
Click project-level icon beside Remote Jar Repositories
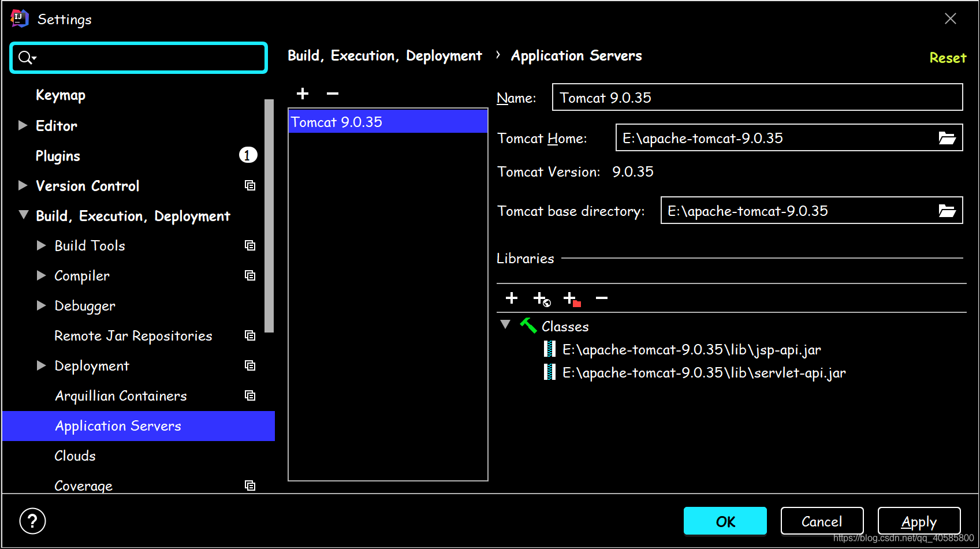tap(250, 335)
